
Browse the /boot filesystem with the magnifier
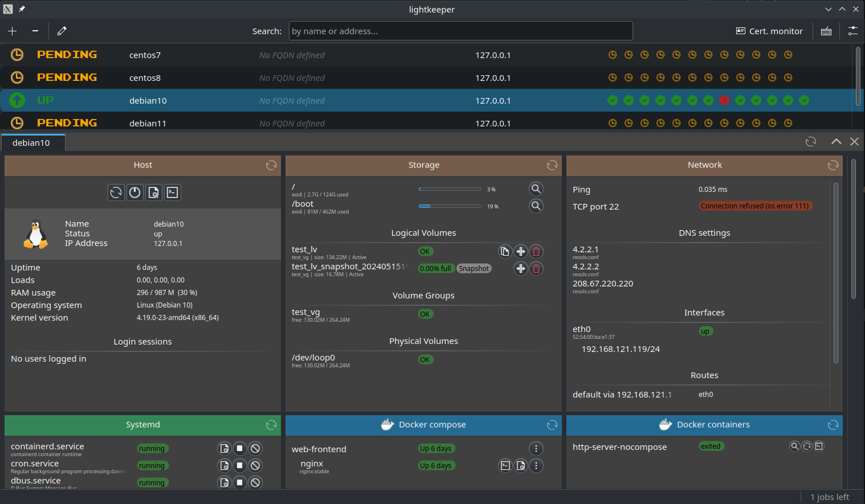coord(536,206)
